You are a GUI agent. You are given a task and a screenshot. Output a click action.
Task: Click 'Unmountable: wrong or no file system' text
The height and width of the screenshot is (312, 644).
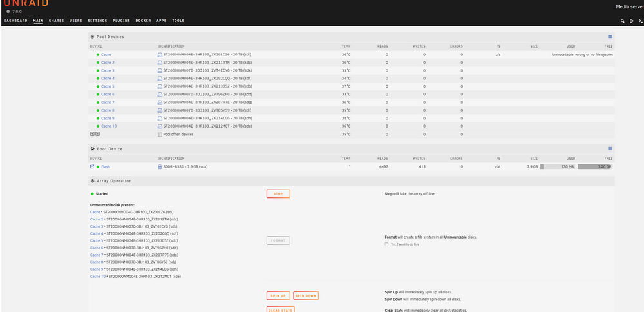pos(582,55)
